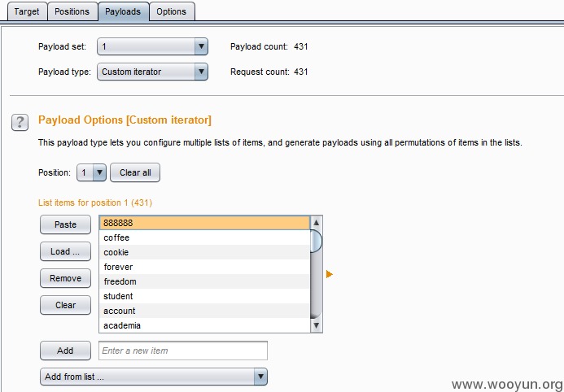Image resolution: width=564 pixels, height=392 pixels.
Task: Expand the Position number dropdown
Action: pos(91,172)
